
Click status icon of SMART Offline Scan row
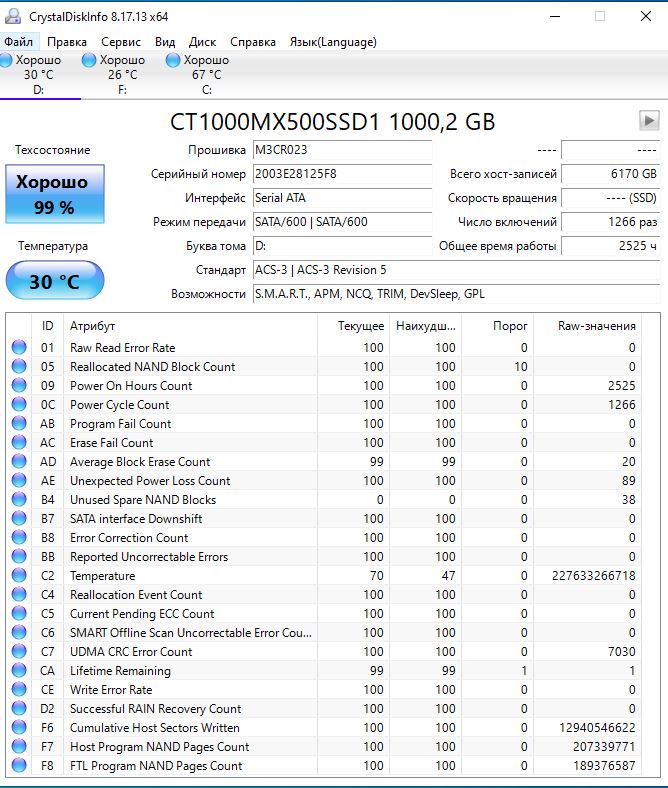tap(19, 632)
